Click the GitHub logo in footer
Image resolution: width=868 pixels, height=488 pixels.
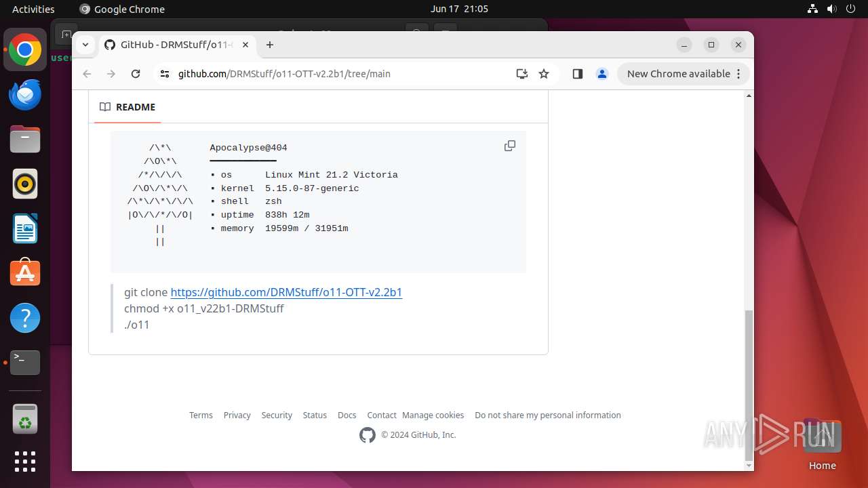(x=368, y=435)
